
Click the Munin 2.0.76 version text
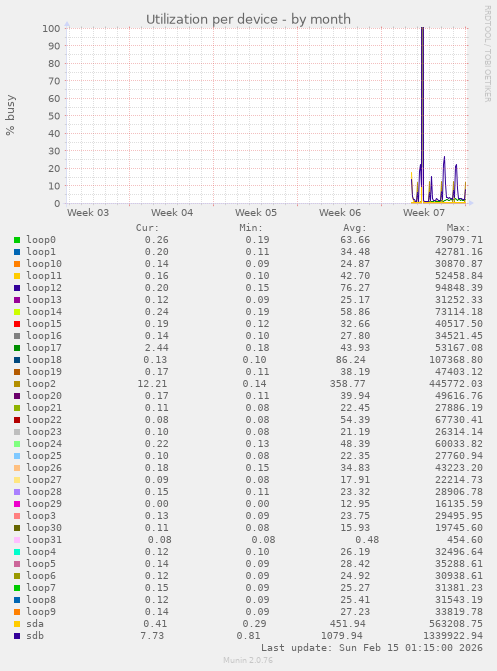click(248, 660)
